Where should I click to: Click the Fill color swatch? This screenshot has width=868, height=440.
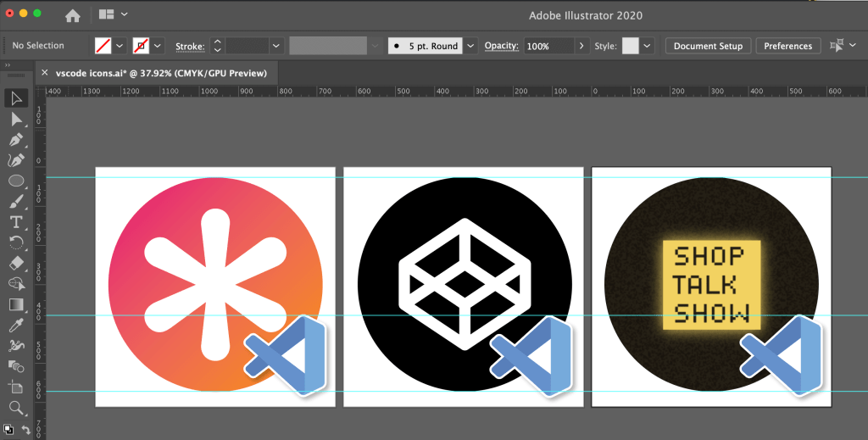pyautogui.click(x=103, y=46)
